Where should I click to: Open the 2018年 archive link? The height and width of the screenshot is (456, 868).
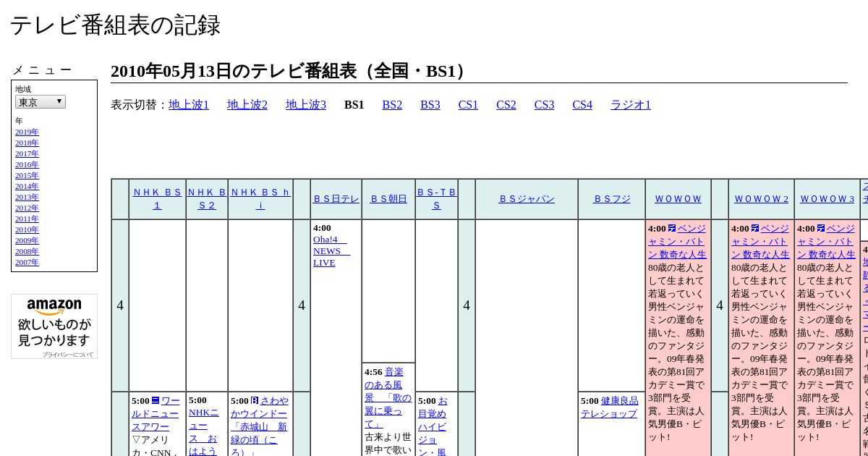27,143
